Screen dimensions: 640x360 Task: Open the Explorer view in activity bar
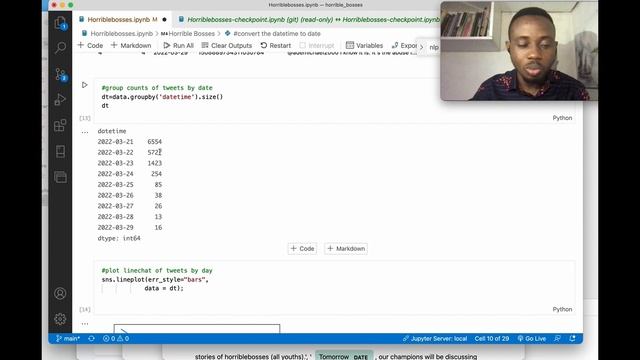tap(60, 23)
